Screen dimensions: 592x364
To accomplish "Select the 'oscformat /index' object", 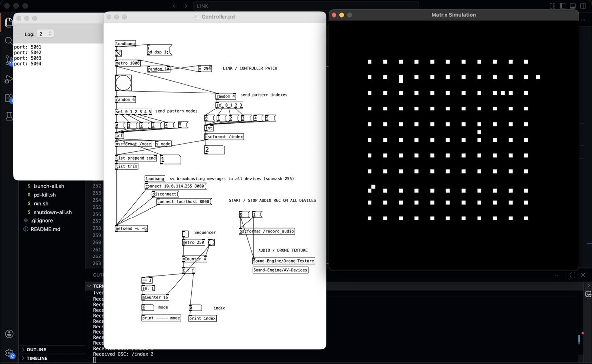I will click(224, 136).
